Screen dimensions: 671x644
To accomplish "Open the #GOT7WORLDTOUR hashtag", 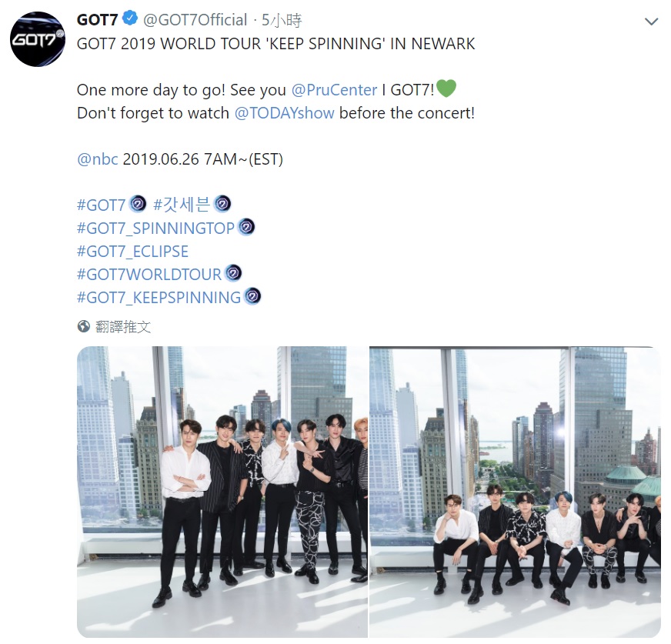I will pos(149,274).
